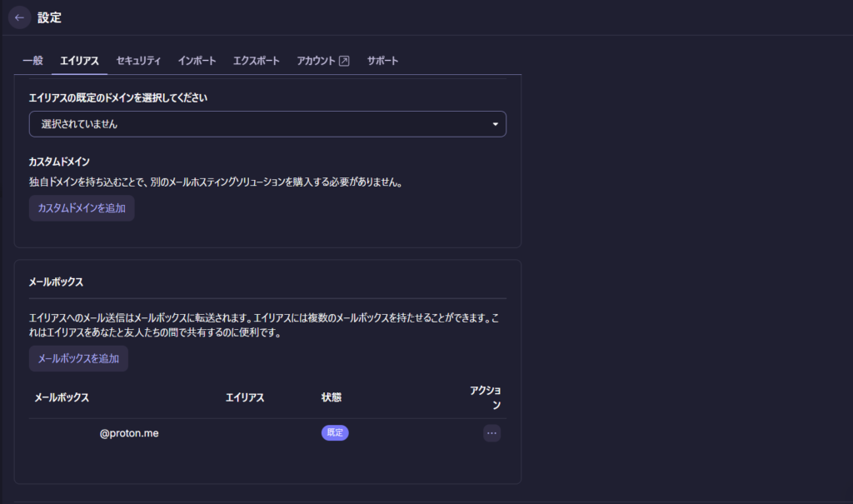Image resolution: width=853 pixels, height=504 pixels.
Task: Go to the インポート tab
Action: [197, 61]
